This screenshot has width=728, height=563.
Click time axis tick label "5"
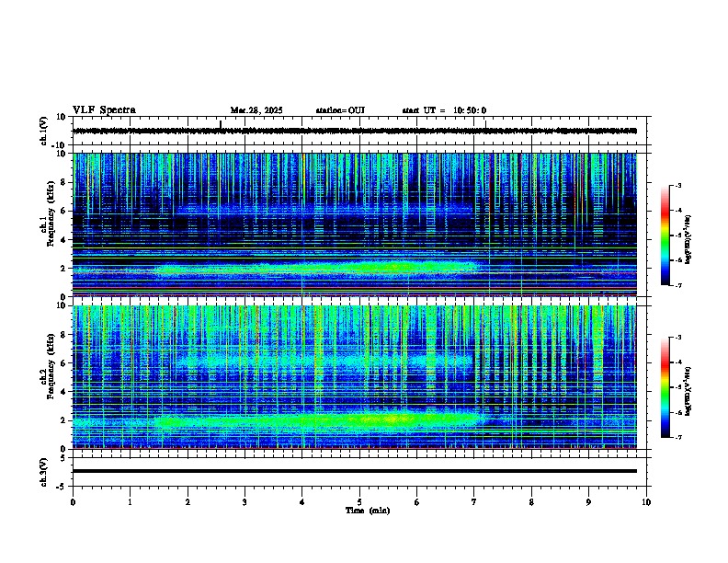[x=359, y=502]
